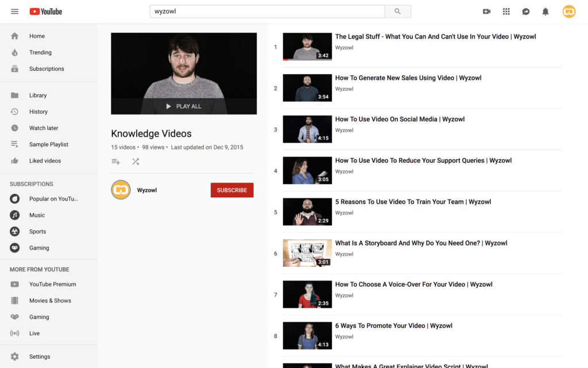588x368 pixels.
Task: Open How To Choose A Voice-Over video
Action: 413,284
